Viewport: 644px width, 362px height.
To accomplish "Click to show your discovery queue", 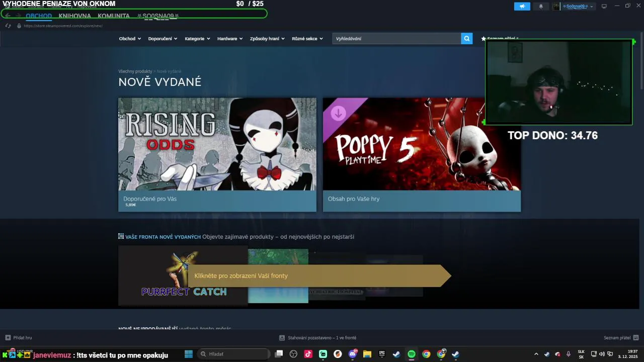I will 319,276.
